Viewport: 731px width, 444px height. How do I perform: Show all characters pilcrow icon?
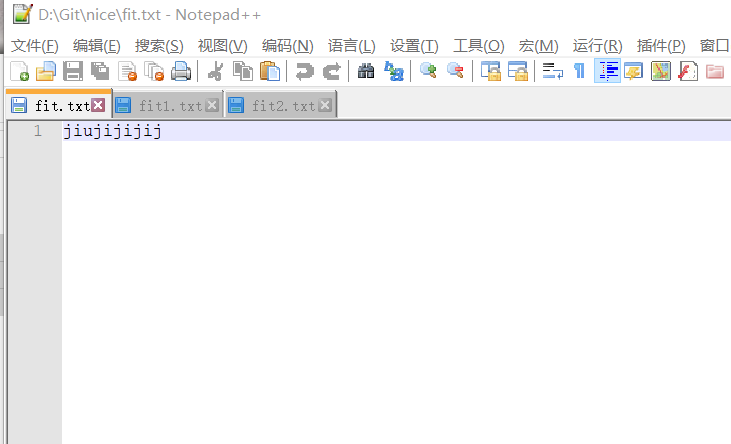[579, 71]
